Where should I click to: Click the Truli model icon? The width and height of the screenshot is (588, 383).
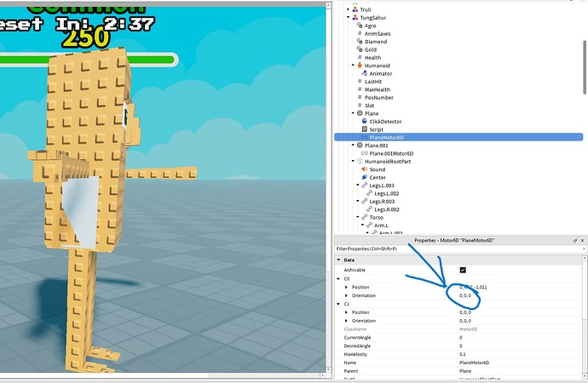coord(355,9)
